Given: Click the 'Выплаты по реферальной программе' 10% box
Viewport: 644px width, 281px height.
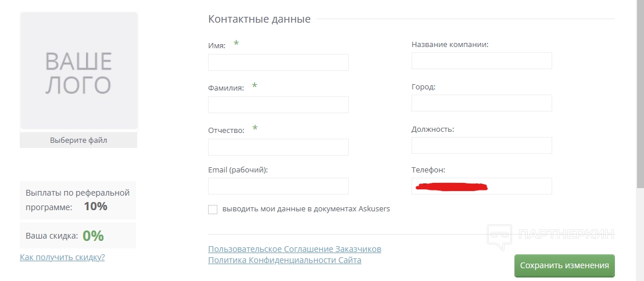Looking at the screenshot, I should point(78,200).
